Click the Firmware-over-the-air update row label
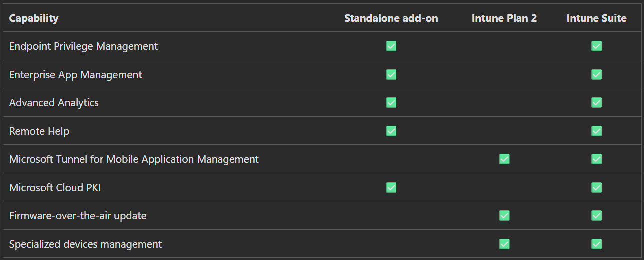The height and width of the screenshot is (260, 644). point(78,216)
